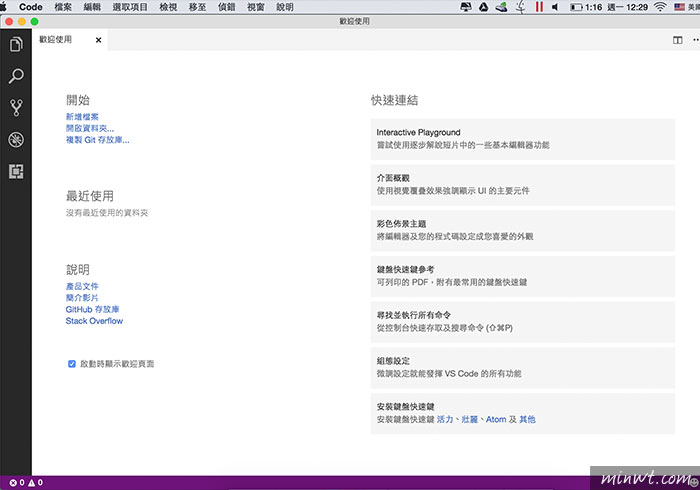
Task: Open the Interactive Playground card
Action: pyautogui.click(x=523, y=139)
